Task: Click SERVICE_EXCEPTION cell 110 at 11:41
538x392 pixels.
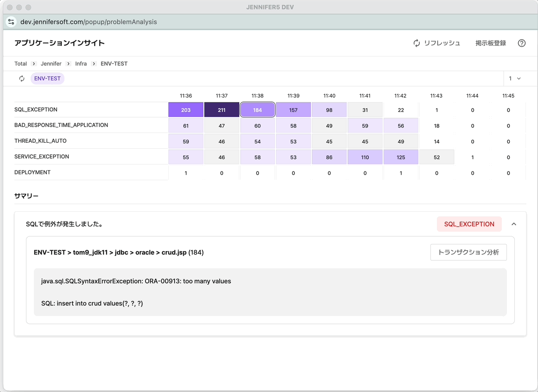Action: [365, 157]
